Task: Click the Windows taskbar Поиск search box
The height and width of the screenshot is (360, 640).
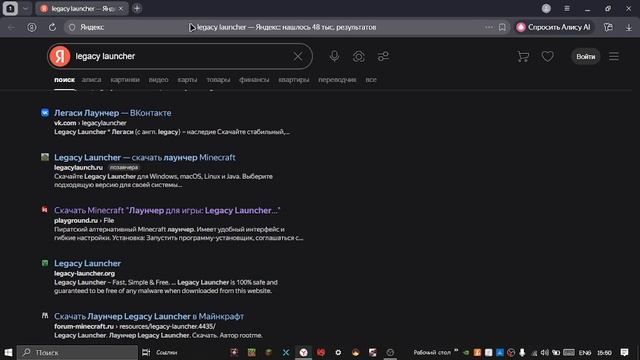Action: tap(78, 352)
